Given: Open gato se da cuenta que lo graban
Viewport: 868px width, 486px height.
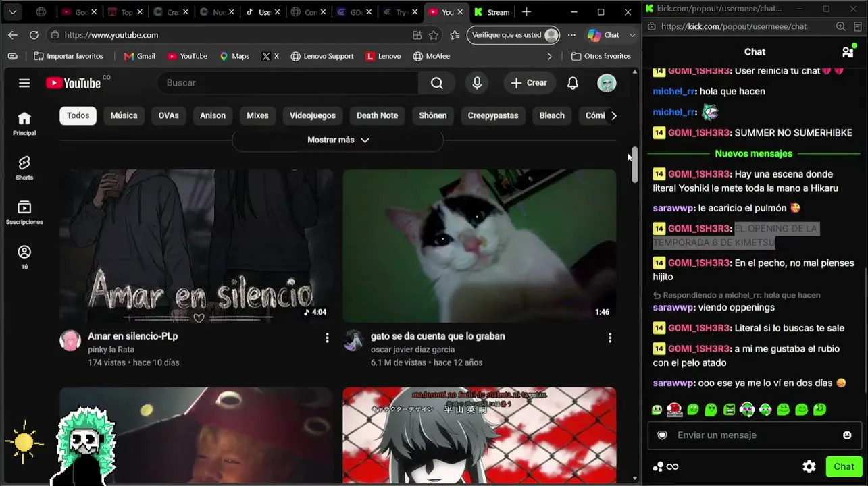Looking at the screenshot, I should 438,336.
